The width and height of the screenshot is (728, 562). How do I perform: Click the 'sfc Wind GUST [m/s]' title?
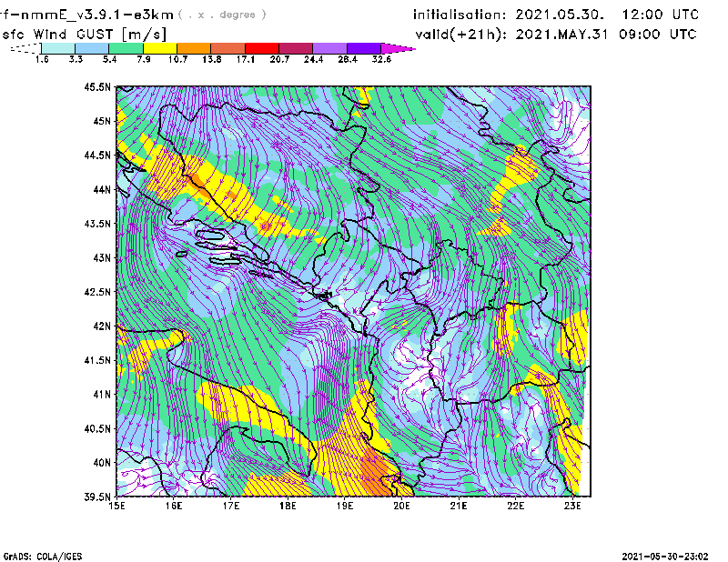[x=84, y=35]
